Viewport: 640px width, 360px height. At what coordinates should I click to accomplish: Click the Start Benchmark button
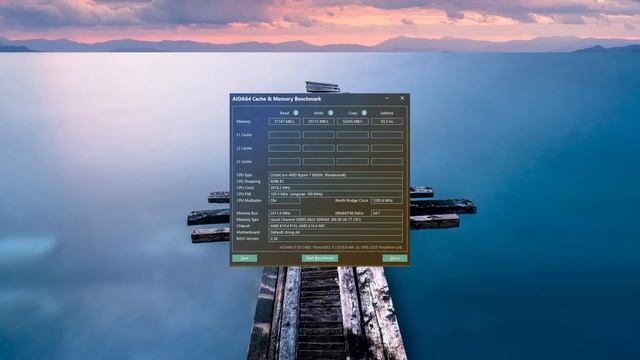click(x=320, y=258)
